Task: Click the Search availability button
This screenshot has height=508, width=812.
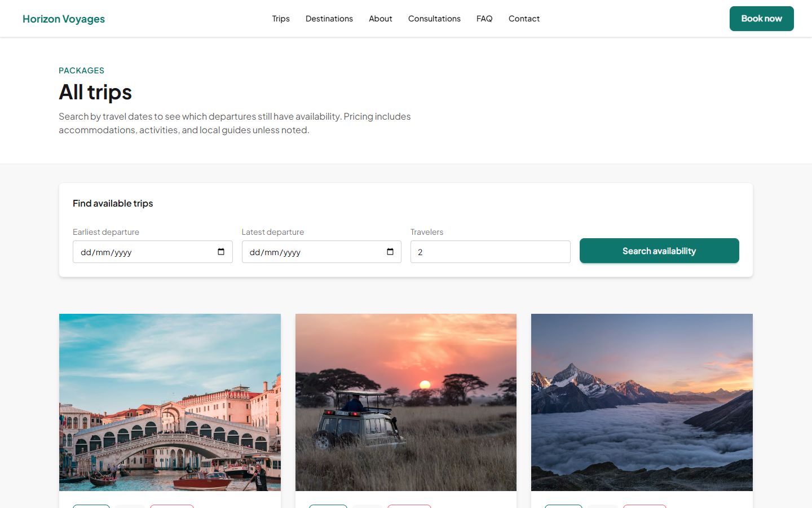Action: click(659, 251)
